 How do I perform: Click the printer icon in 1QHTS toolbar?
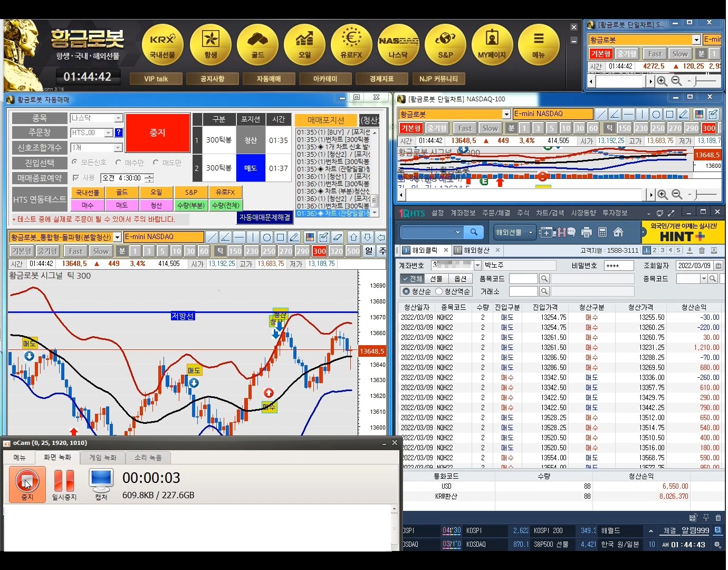coord(586,232)
